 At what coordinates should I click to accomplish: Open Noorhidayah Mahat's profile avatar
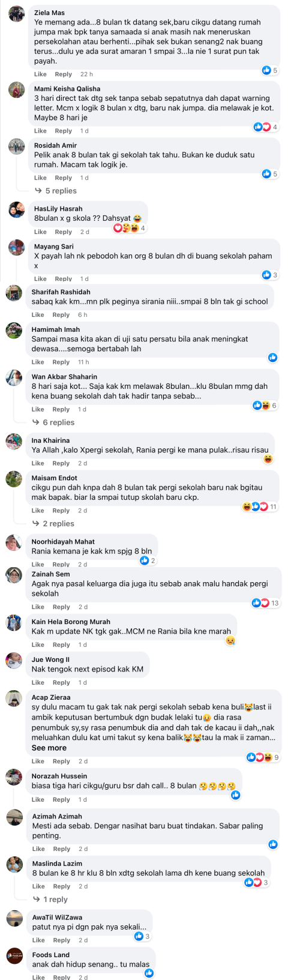[14, 543]
